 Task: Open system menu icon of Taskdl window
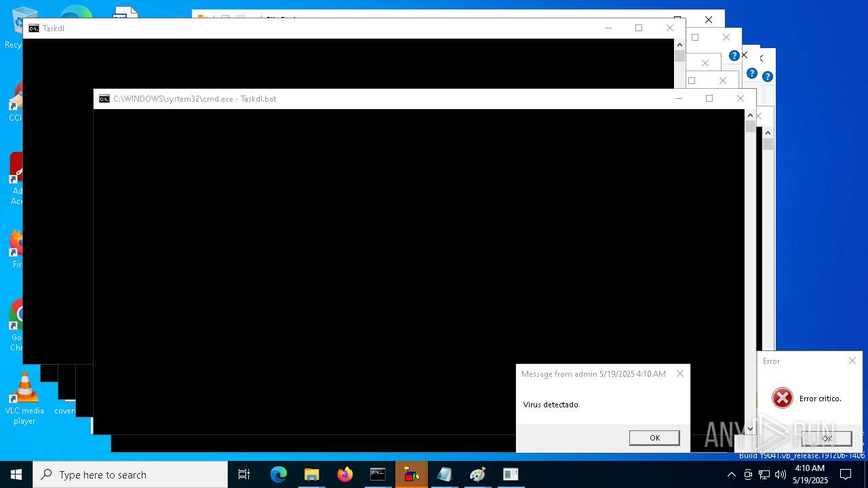pos(34,28)
